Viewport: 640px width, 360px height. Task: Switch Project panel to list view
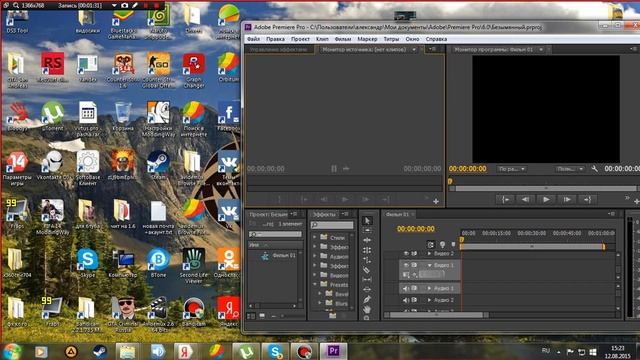251,316
